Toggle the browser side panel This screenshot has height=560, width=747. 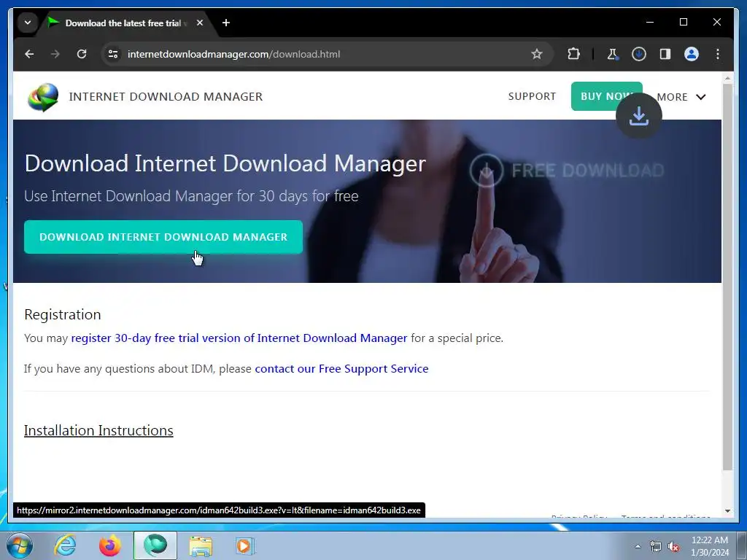(665, 54)
